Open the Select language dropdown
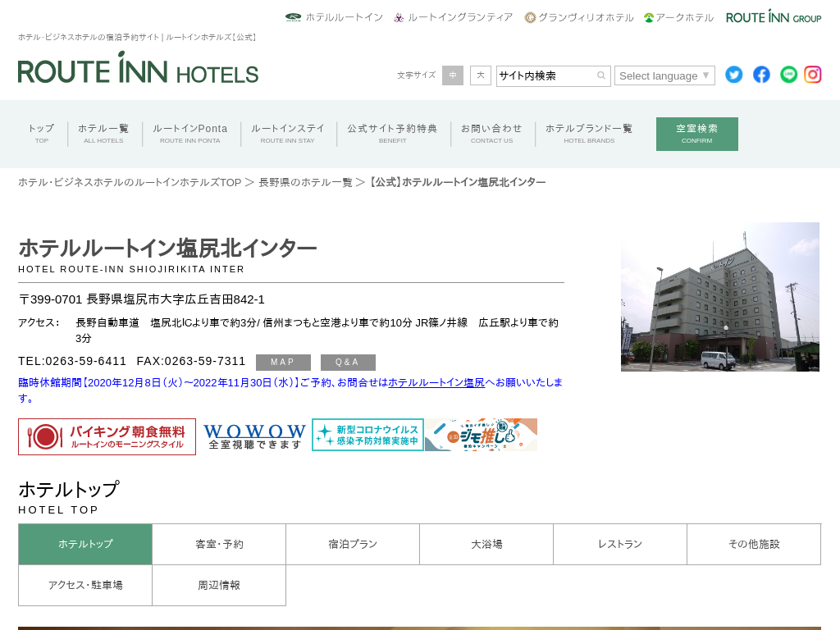This screenshot has width=840, height=630. coord(664,76)
